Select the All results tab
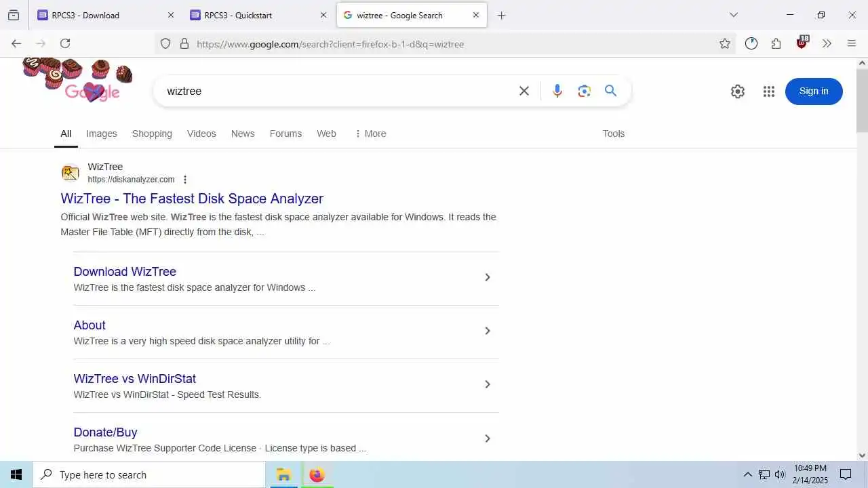The width and height of the screenshot is (868, 488). 66,134
